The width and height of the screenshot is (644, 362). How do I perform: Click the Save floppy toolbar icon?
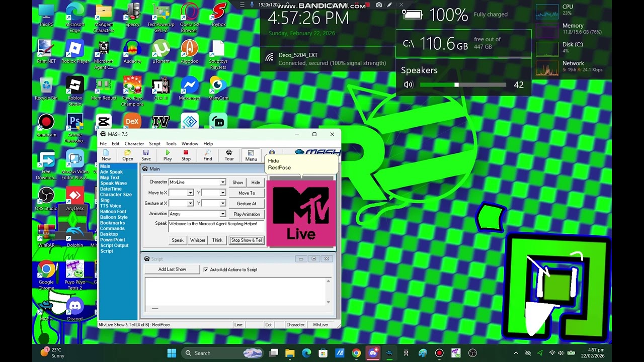pos(146,155)
